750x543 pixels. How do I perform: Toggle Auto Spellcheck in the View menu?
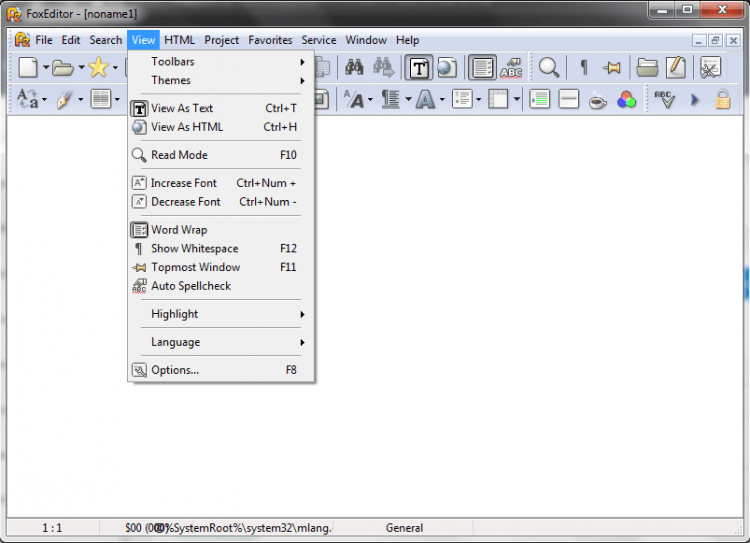pos(221,286)
